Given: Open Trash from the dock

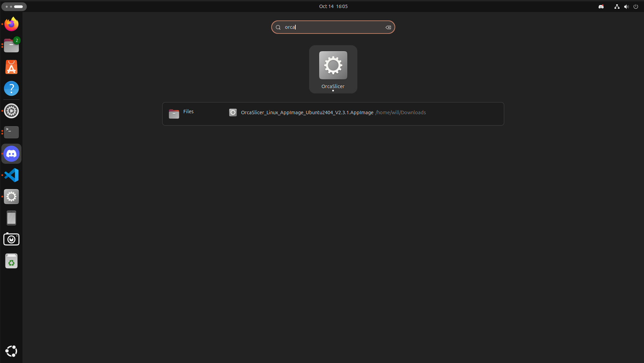Looking at the screenshot, I should point(11,261).
